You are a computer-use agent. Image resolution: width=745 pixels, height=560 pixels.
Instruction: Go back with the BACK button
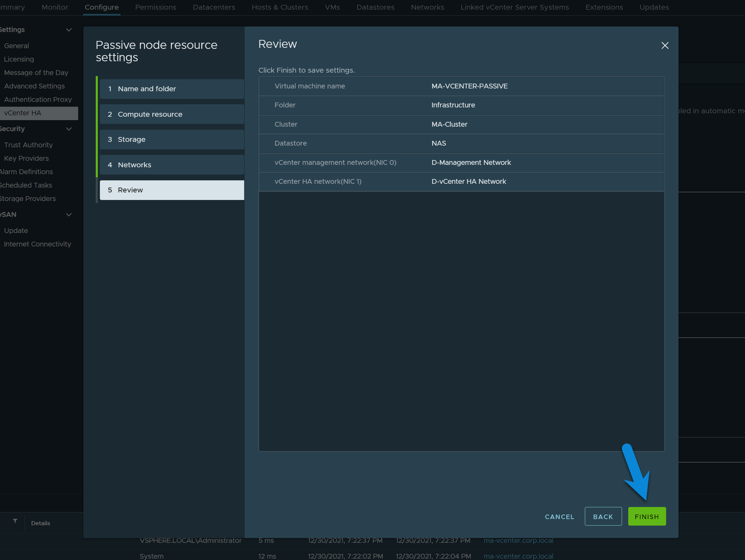pyautogui.click(x=603, y=516)
